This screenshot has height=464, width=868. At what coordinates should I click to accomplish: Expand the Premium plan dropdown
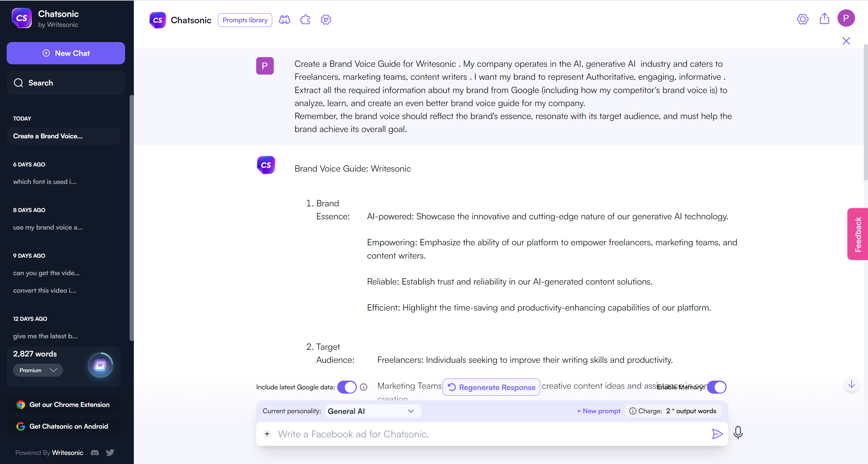pos(38,370)
